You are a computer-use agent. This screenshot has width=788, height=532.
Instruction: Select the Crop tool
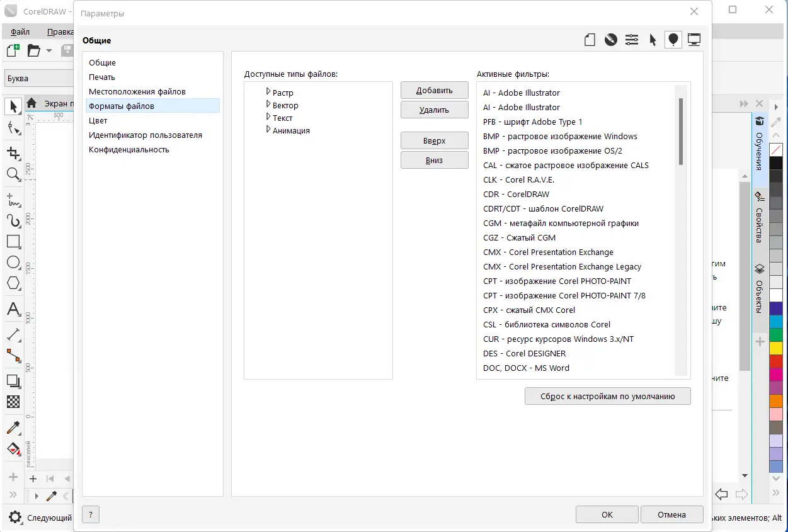(x=13, y=153)
